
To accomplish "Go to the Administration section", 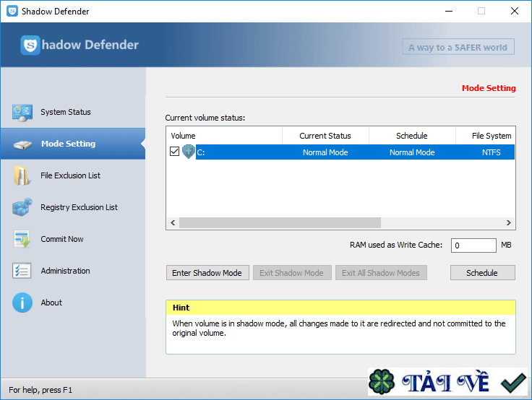I will click(x=65, y=271).
